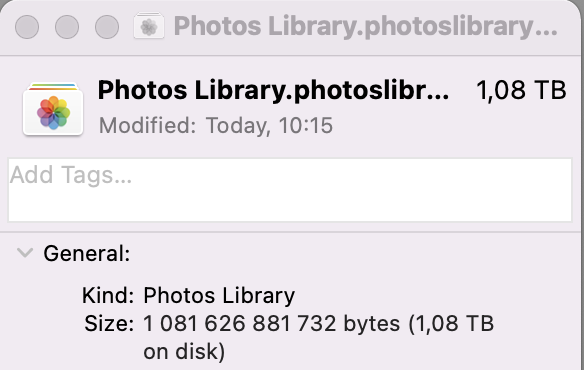Viewport: 584px width, 370px height.
Task: Collapse the General section chevron
Action: [25, 253]
